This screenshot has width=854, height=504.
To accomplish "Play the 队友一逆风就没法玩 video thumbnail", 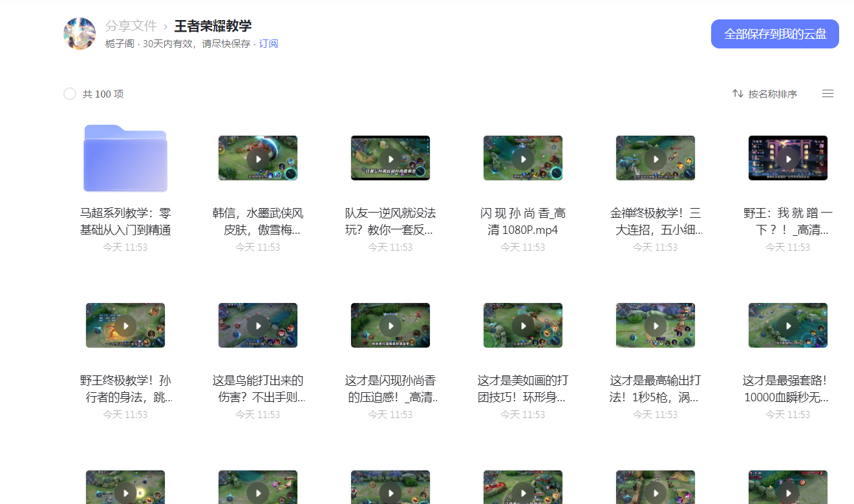I will pyautogui.click(x=390, y=158).
